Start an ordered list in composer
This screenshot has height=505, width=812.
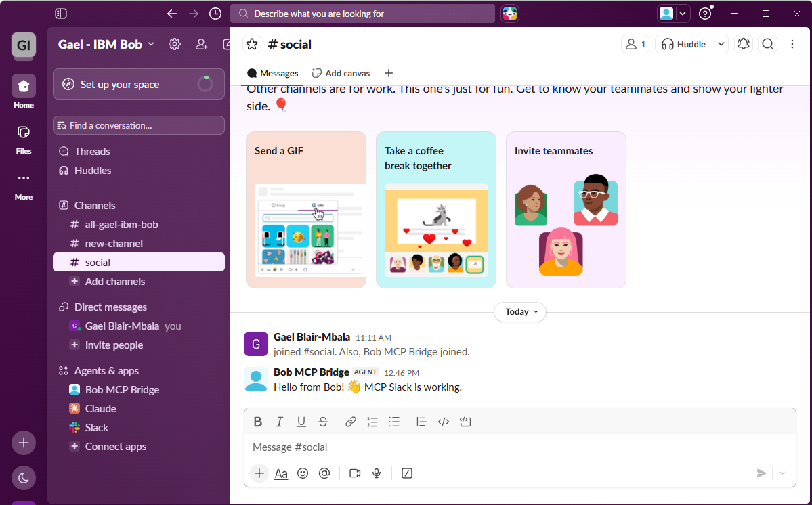372,422
